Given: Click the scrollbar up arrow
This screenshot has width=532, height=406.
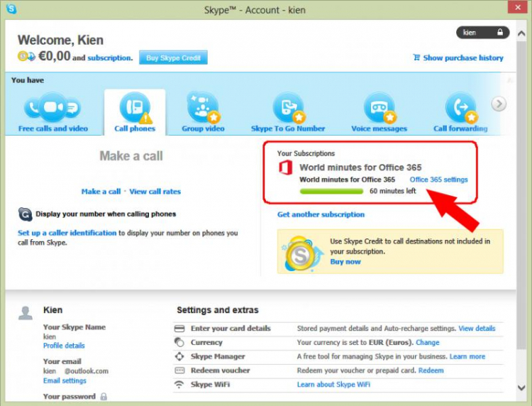Looking at the screenshot, I should [x=521, y=33].
